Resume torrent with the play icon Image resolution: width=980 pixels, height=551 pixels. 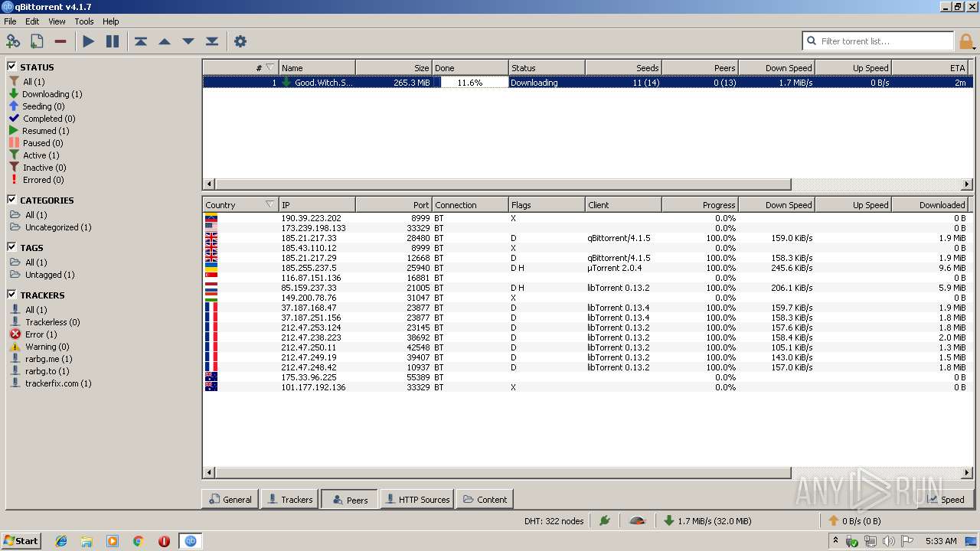point(89,41)
